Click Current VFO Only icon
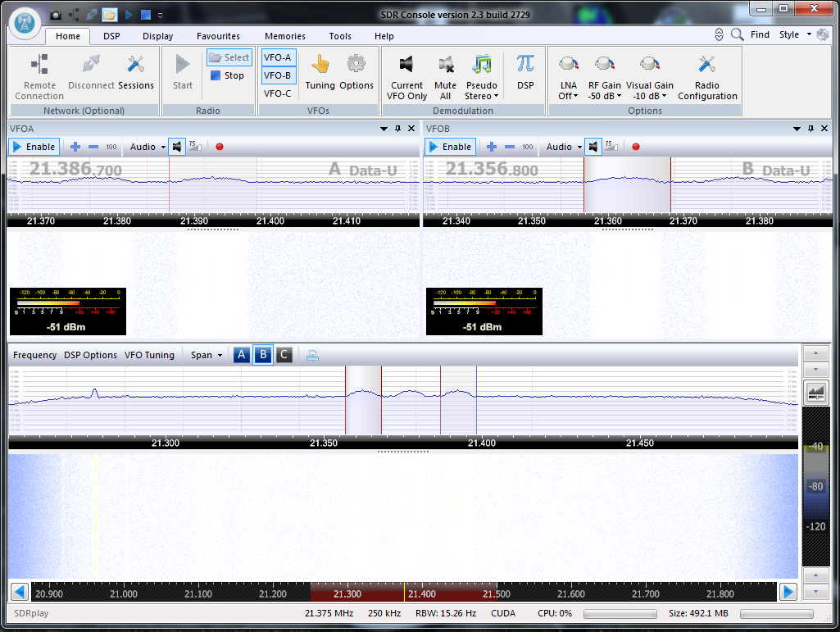Viewport: 840px width, 632px height. coord(406,74)
